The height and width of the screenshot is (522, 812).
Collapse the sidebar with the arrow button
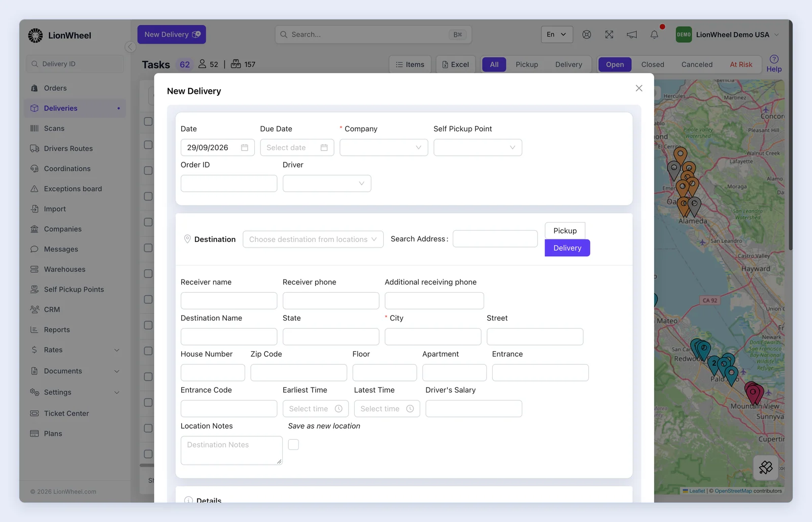[x=130, y=47]
